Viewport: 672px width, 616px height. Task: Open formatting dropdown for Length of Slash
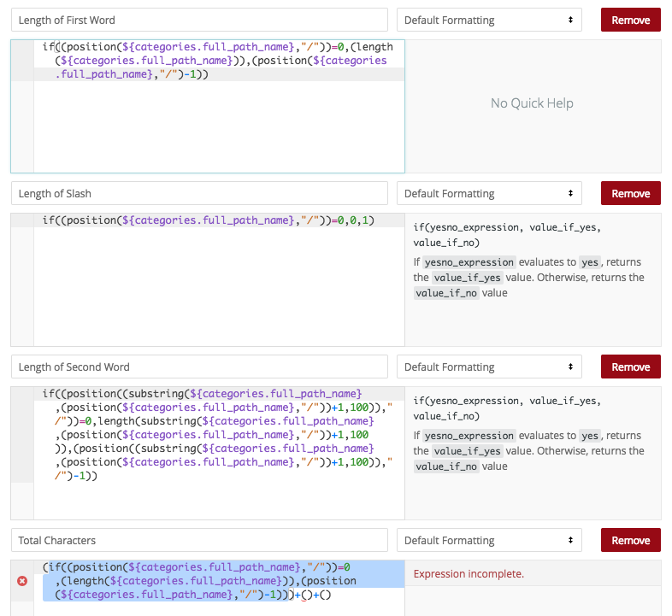489,193
